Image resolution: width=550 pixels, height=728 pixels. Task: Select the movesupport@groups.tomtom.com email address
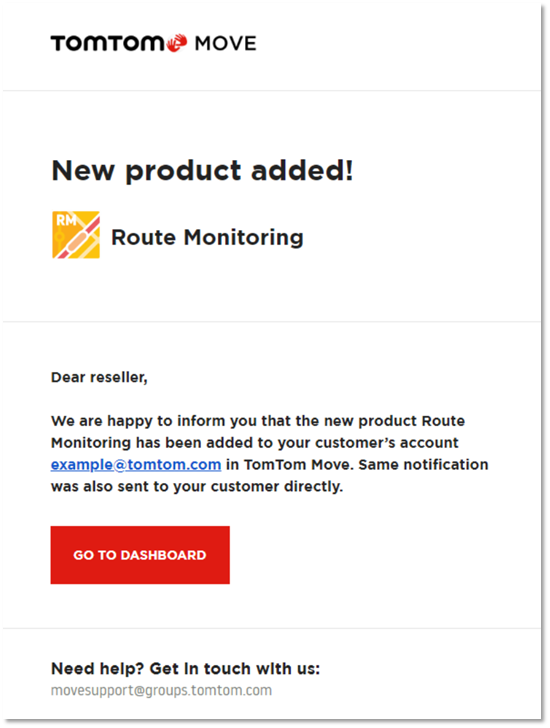coord(161,690)
